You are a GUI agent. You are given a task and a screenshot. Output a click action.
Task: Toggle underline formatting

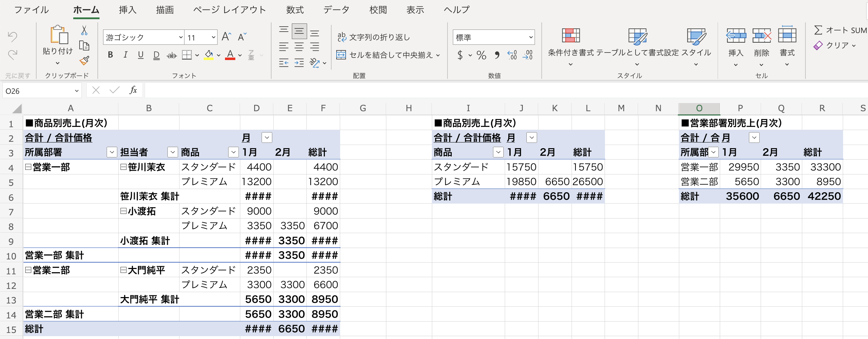[x=141, y=55]
